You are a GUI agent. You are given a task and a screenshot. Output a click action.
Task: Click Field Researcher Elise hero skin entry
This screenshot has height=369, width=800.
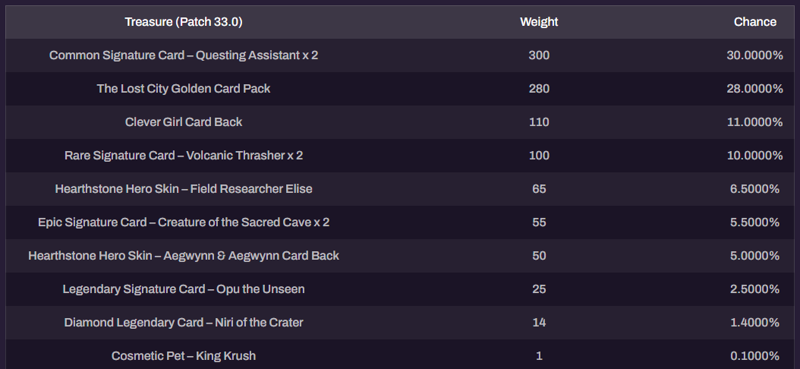[x=184, y=189]
